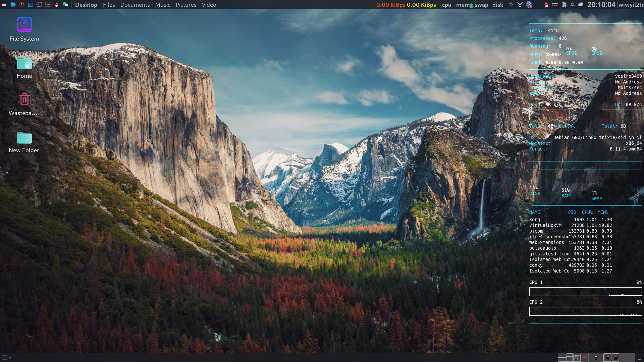This screenshot has height=362, width=644.
Task: Launch the terminal from top panel
Action: [x=39, y=4]
